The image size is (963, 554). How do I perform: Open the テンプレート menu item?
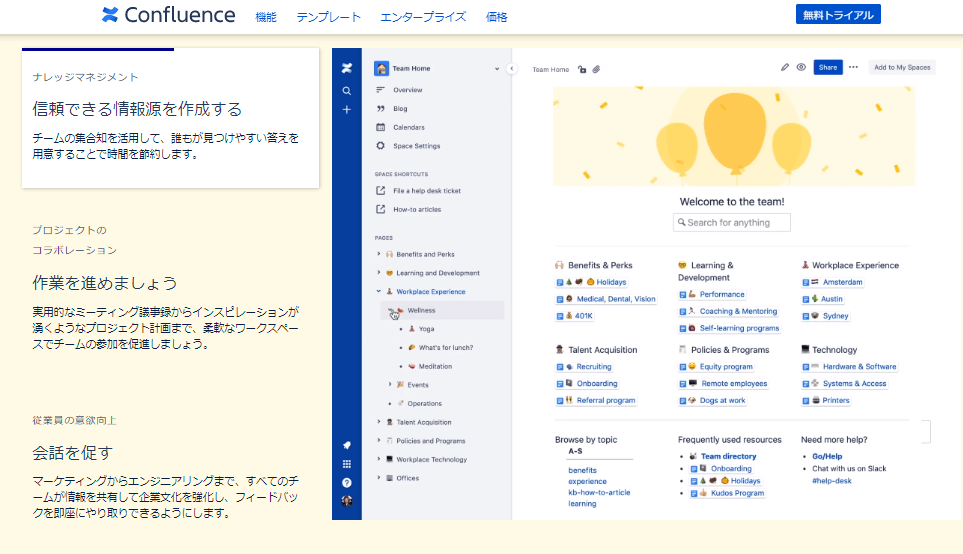pyautogui.click(x=329, y=17)
